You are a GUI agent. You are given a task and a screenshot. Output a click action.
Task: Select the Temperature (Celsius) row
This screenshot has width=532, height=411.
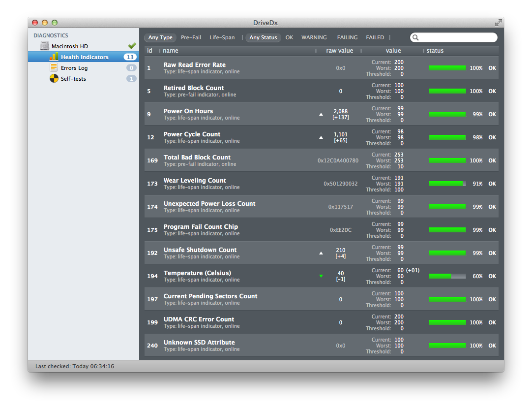point(322,276)
